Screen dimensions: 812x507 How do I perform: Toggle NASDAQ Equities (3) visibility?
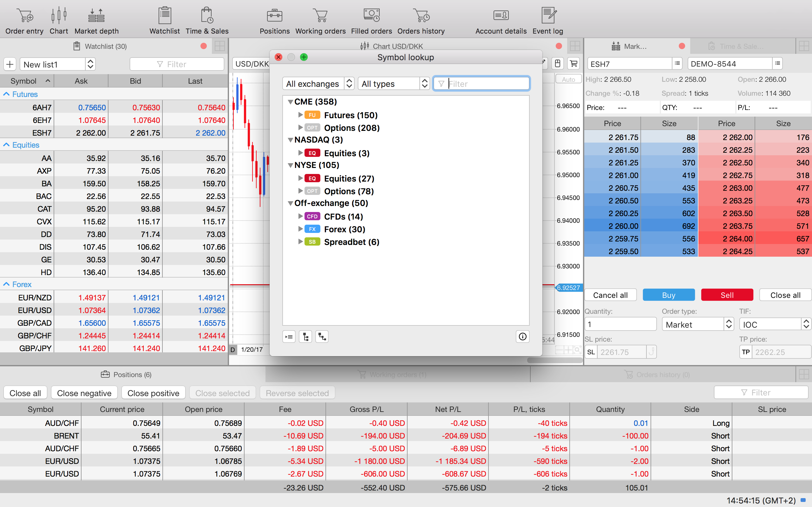click(x=299, y=152)
